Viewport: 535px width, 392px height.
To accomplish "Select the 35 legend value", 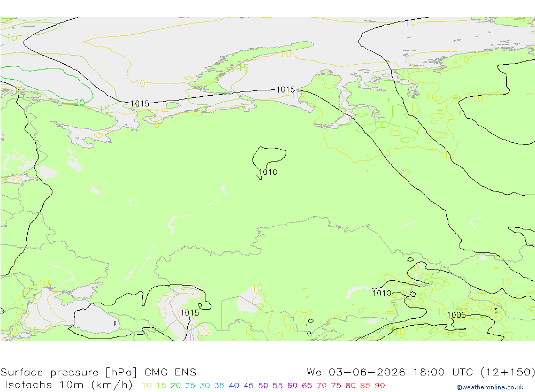I will (x=219, y=386).
